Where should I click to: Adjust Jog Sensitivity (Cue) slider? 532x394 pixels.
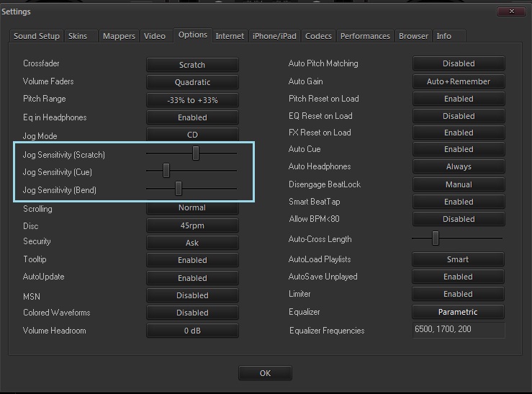tap(166, 171)
